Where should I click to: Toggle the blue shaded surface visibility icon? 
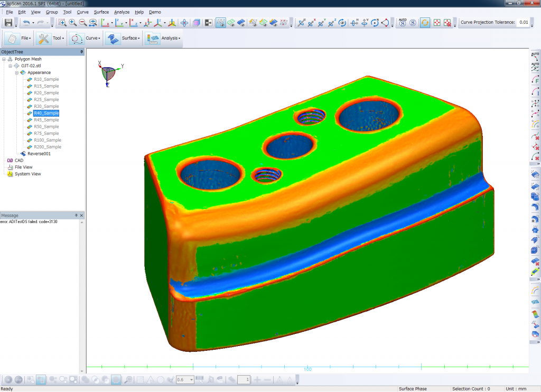(x=241, y=23)
